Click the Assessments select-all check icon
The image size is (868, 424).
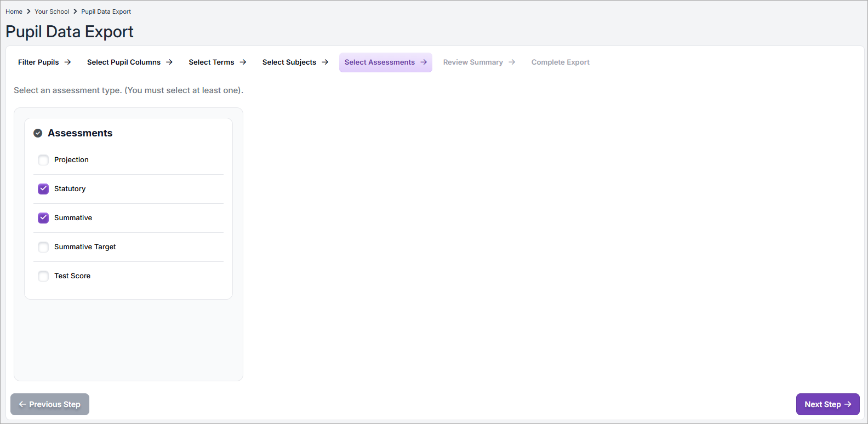(38, 133)
